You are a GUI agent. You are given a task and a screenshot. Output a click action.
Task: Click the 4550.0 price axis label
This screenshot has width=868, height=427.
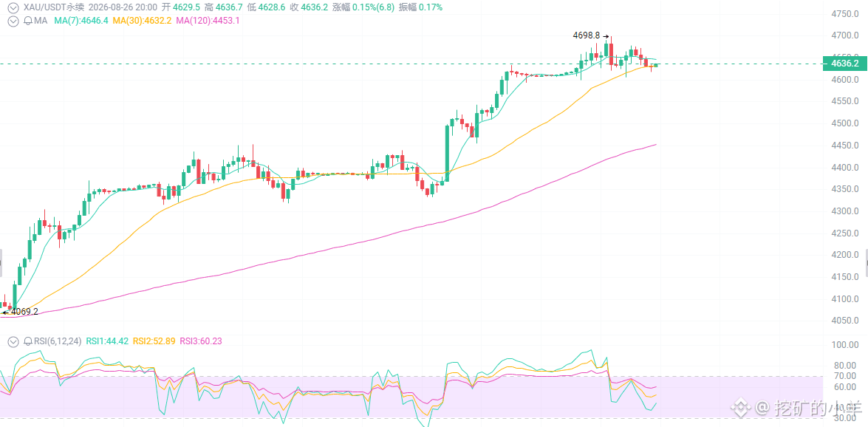[844, 101]
